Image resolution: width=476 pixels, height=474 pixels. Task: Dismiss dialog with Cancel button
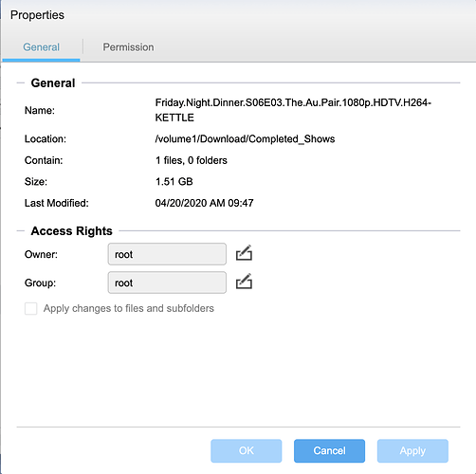[x=329, y=450]
